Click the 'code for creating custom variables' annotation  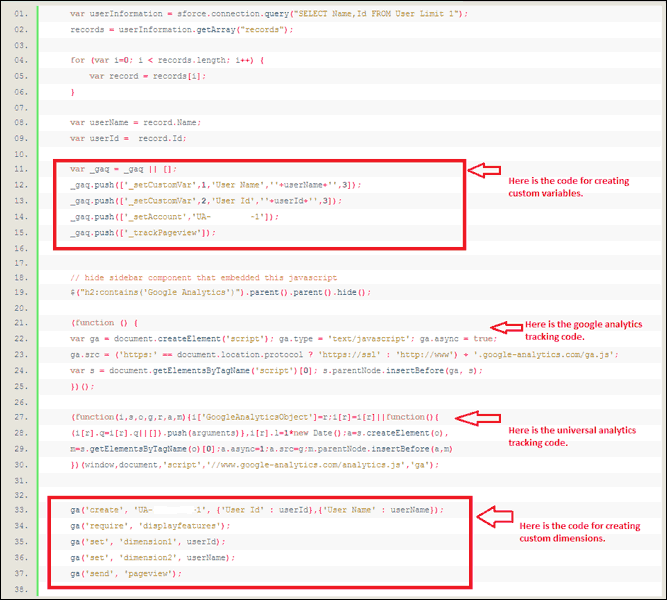point(569,187)
